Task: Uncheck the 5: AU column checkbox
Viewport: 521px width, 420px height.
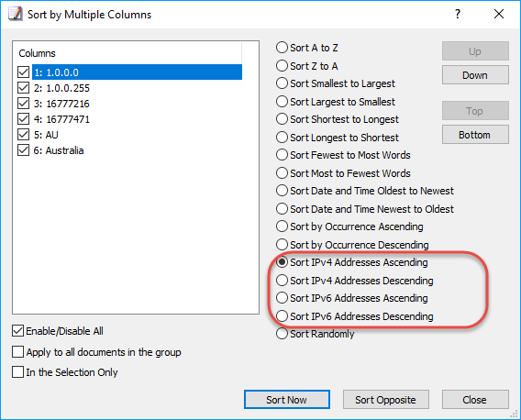Action: [23, 135]
